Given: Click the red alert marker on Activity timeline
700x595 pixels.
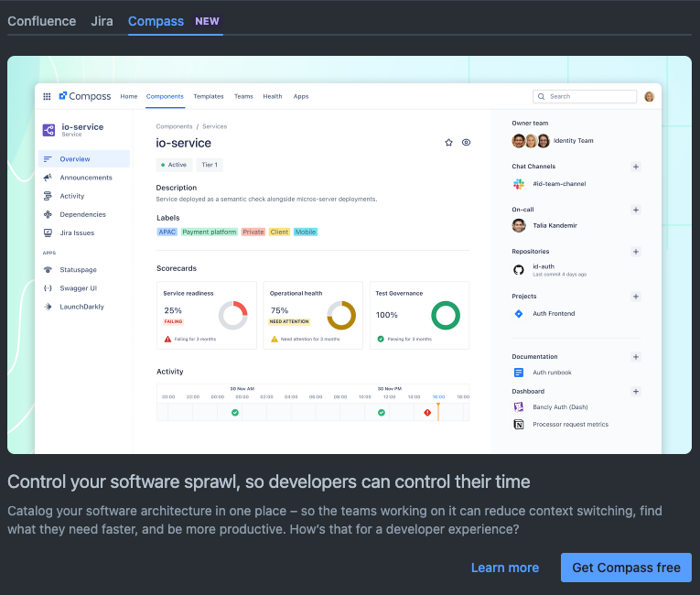Looking at the screenshot, I should point(427,412).
